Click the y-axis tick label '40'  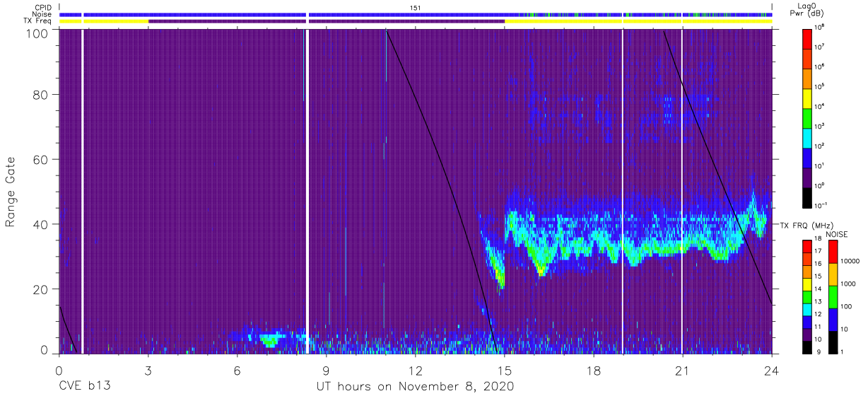(x=40, y=224)
